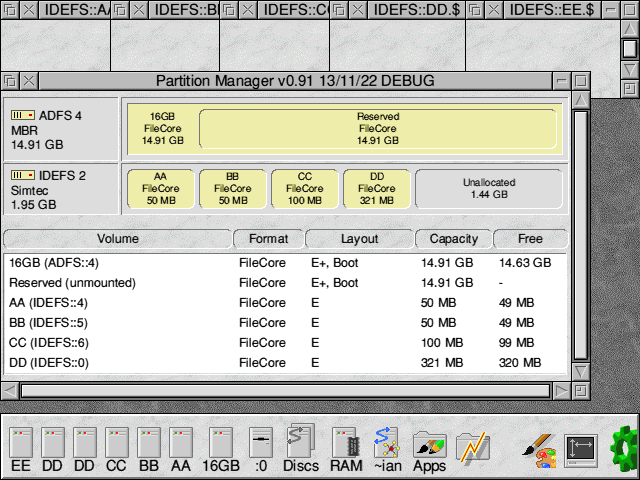Select the DD (IDEFS::0) volume row
Screen dimensions: 640x480
(286, 363)
